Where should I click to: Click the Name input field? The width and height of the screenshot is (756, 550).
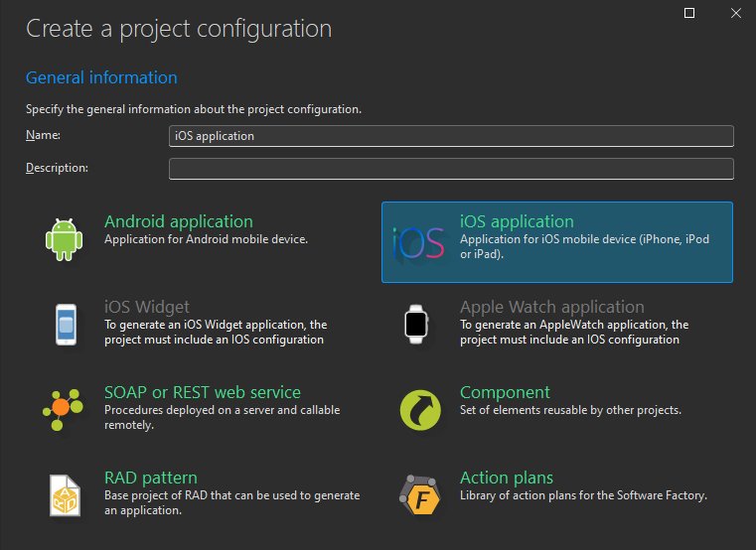pos(451,136)
